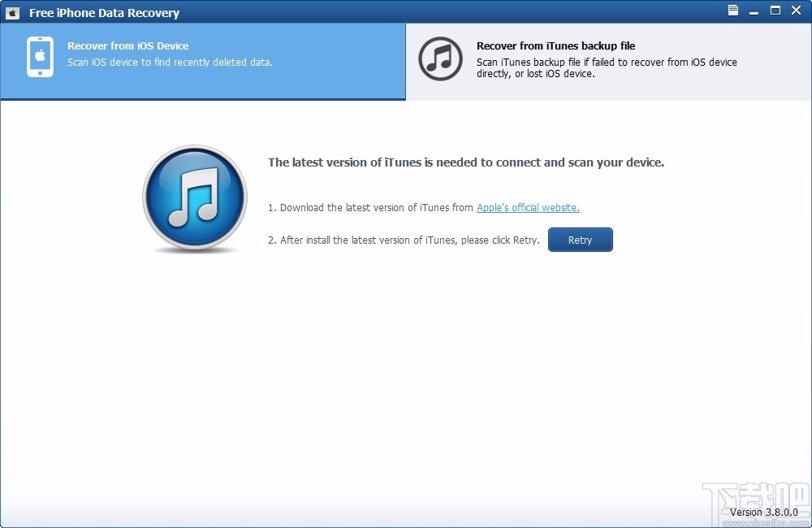Click the music note icon for iTunes backup

click(x=440, y=59)
